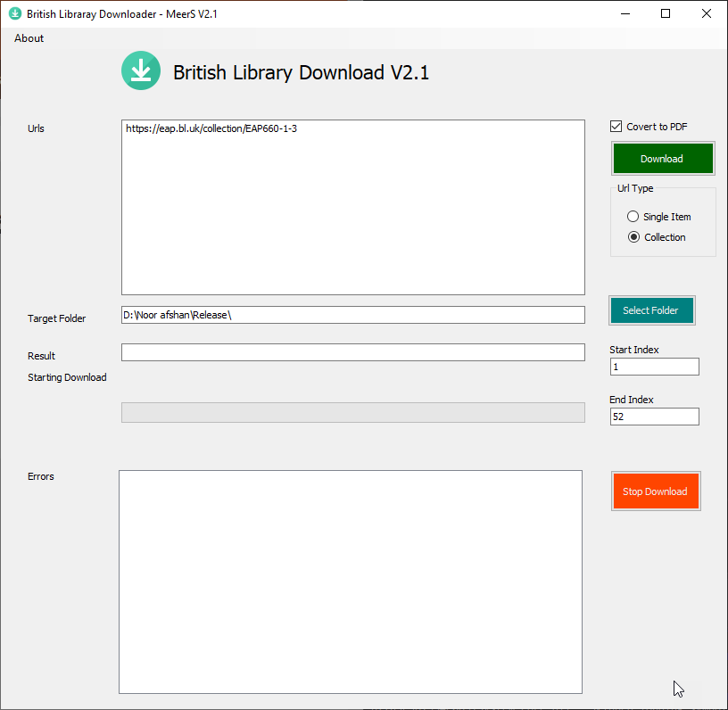Screen dimensions: 728x710
Task: Start the green Download button
Action: (663, 159)
